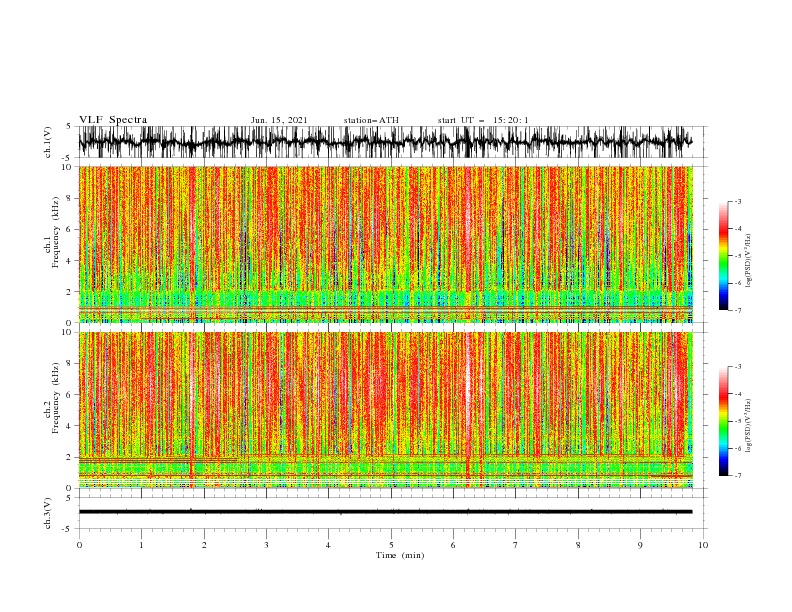This screenshot has width=792, height=612.
Task: Click the "-3" label on ch.1 color bar
Action: 738,202
